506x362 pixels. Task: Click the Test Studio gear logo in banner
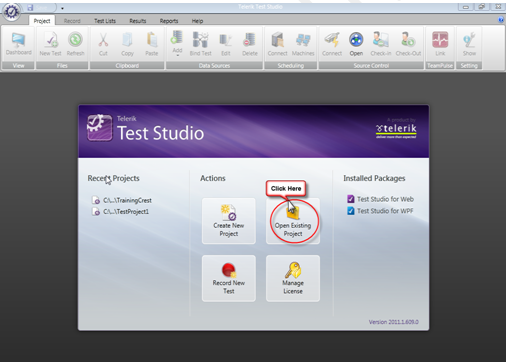99,128
